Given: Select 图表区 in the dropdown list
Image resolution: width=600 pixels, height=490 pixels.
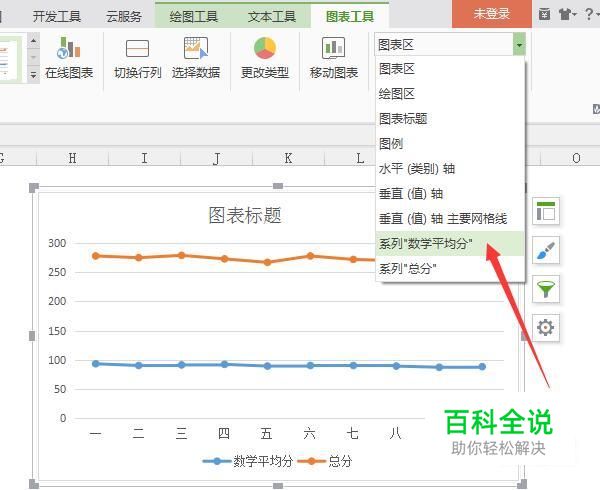Looking at the screenshot, I should tap(450, 69).
